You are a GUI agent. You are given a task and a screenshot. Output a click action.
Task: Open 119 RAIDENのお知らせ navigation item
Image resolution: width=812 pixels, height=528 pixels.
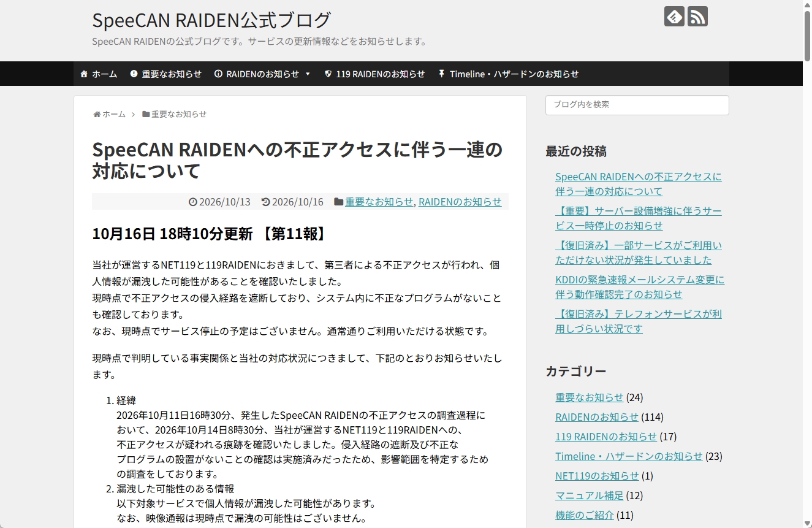coord(381,74)
